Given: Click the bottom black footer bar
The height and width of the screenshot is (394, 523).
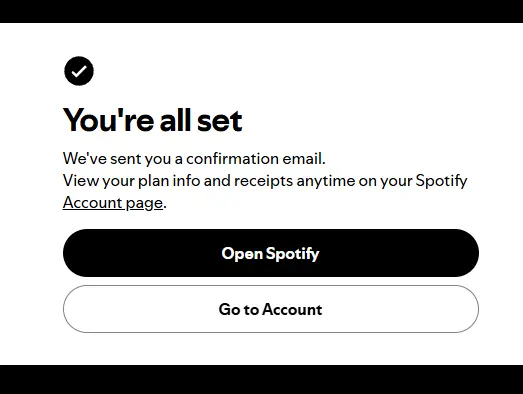Looking at the screenshot, I should (x=262, y=379).
